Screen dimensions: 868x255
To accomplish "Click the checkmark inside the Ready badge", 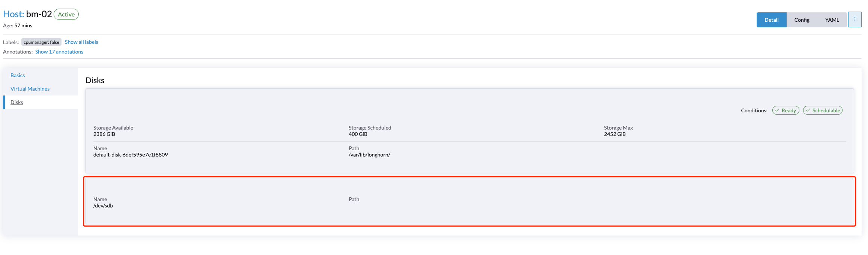I will tap(777, 110).
